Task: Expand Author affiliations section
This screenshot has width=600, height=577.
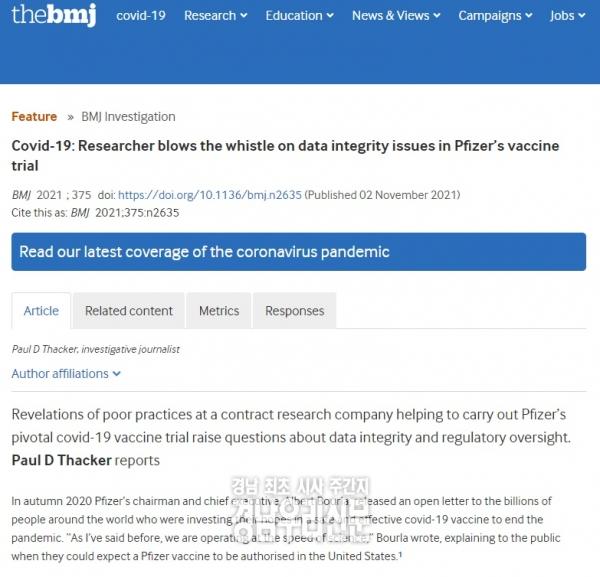Action: pyautogui.click(x=66, y=374)
